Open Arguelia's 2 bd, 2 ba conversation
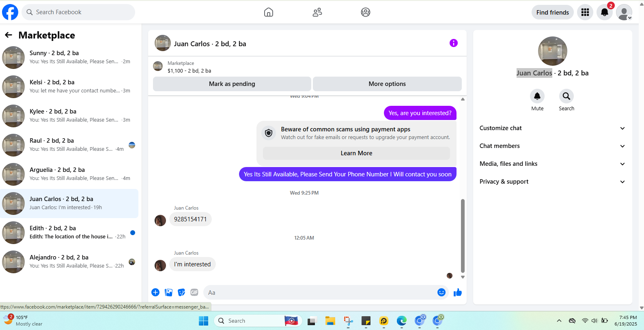 point(69,174)
